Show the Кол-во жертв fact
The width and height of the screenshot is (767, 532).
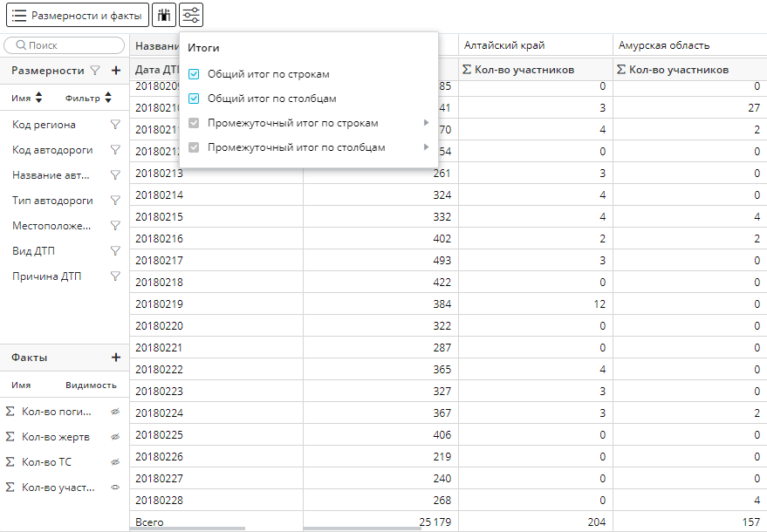pos(114,437)
